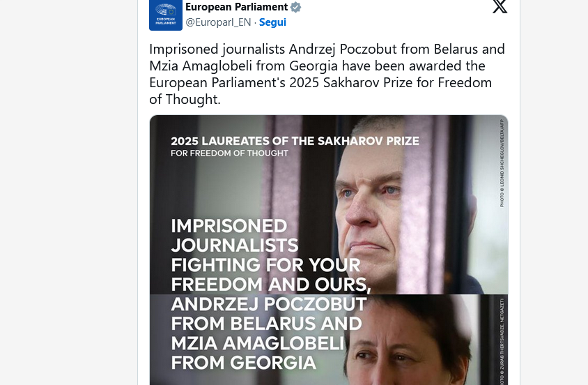
Task: Click the European Parliament profile avatar
Action: 165,14
